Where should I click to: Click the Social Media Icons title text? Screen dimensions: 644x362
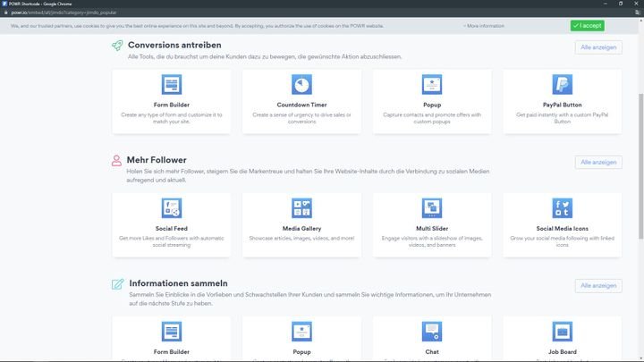click(x=562, y=229)
